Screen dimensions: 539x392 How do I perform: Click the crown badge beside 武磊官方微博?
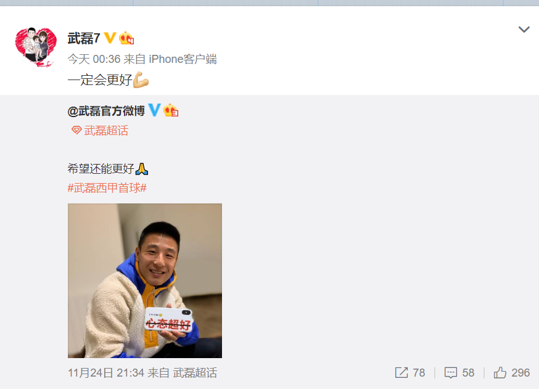(x=171, y=110)
